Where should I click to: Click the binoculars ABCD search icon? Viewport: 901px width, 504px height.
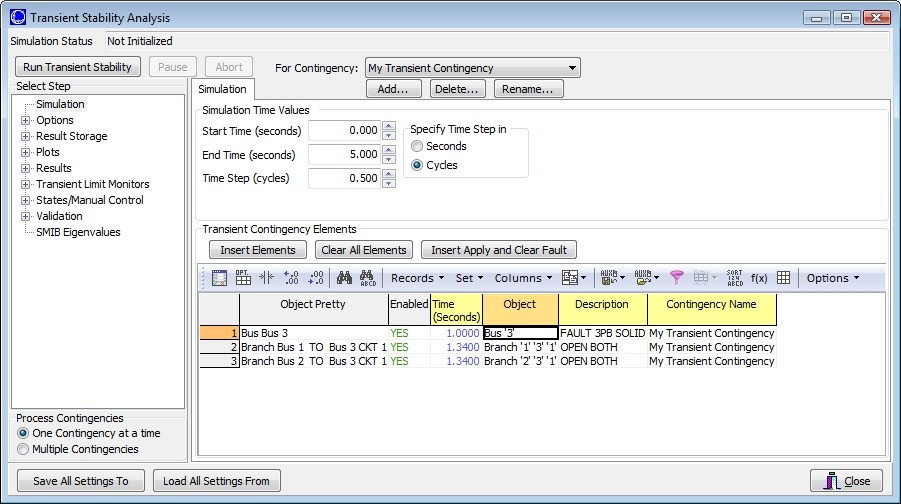pyautogui.click(x=368, y=278)
